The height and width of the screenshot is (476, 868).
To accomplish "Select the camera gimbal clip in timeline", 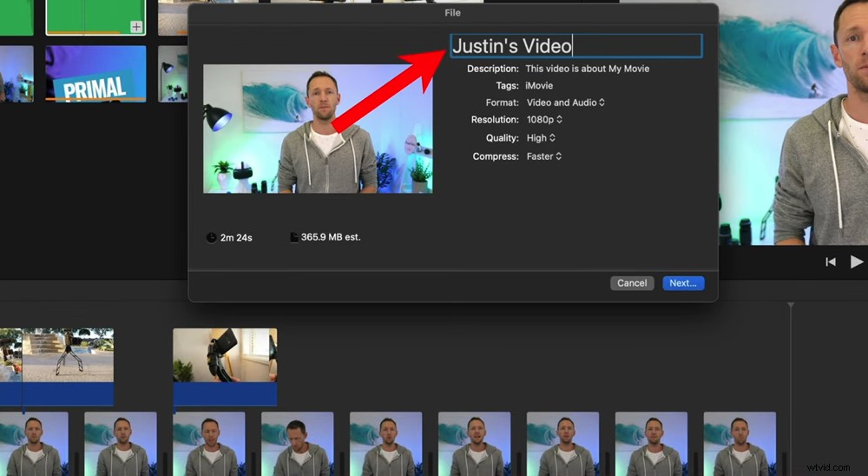I will click(x=225, y=355).
